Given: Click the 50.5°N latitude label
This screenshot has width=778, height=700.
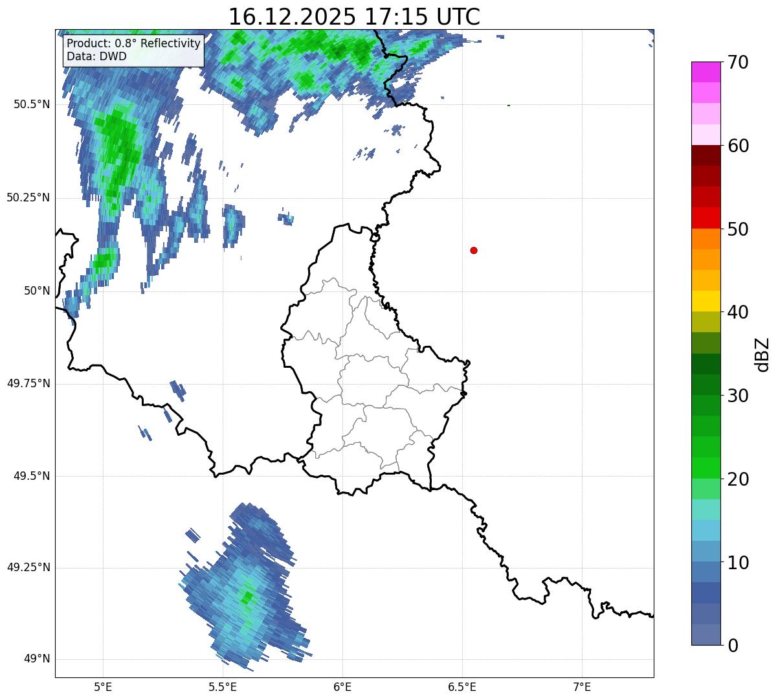Looking at the screenshot, I should 32,104.
